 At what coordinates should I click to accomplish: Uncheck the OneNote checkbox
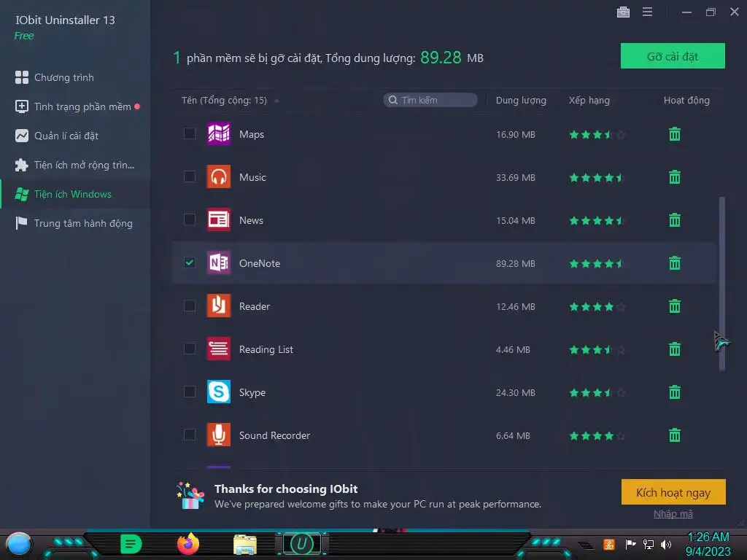[190, 262]
